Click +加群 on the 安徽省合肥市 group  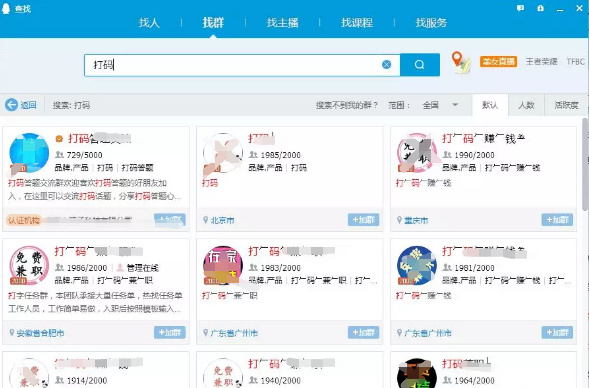click(169, 332)
